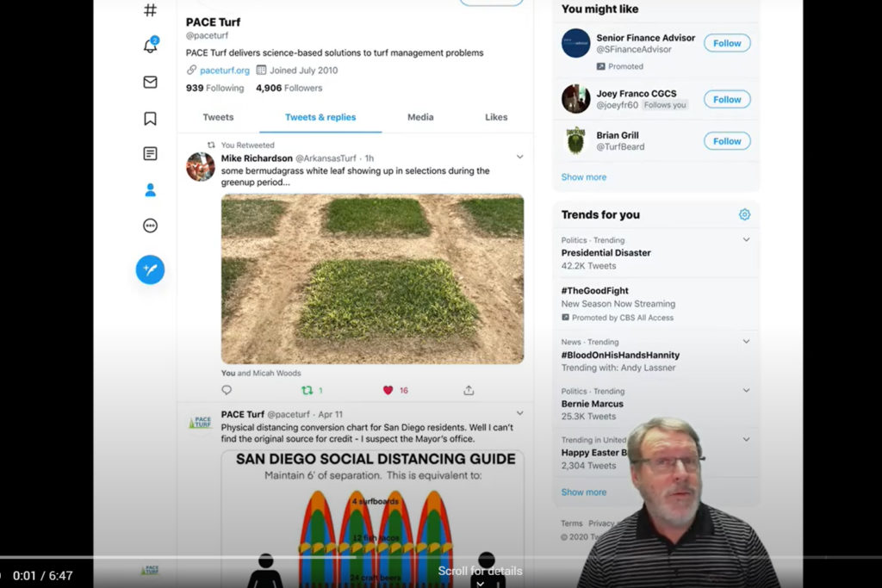
Task: Open the bermudagrass plot photo
Action: (x=372, y=279)
